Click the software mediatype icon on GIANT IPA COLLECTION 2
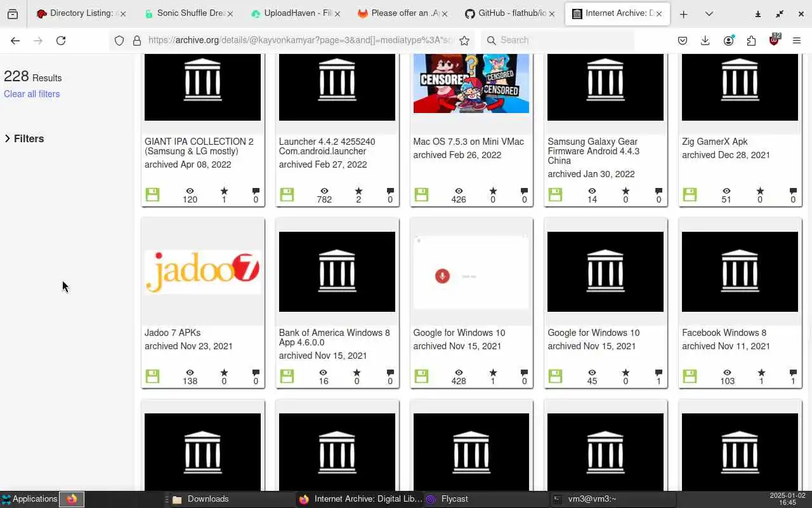This screenshot has height=508, width=812. tap(152, 194)
